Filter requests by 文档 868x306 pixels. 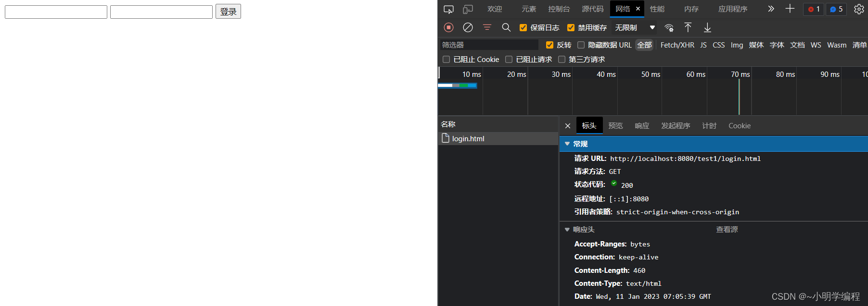[x=797, y=45]
